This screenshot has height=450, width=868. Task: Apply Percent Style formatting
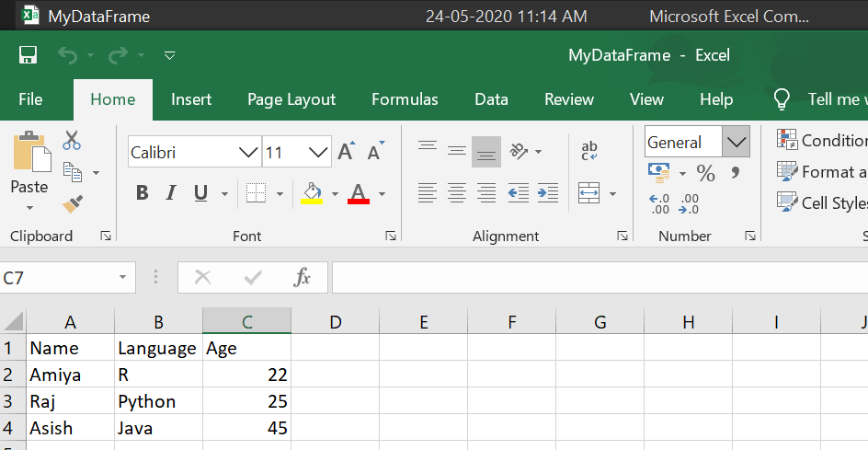[705, 173]
